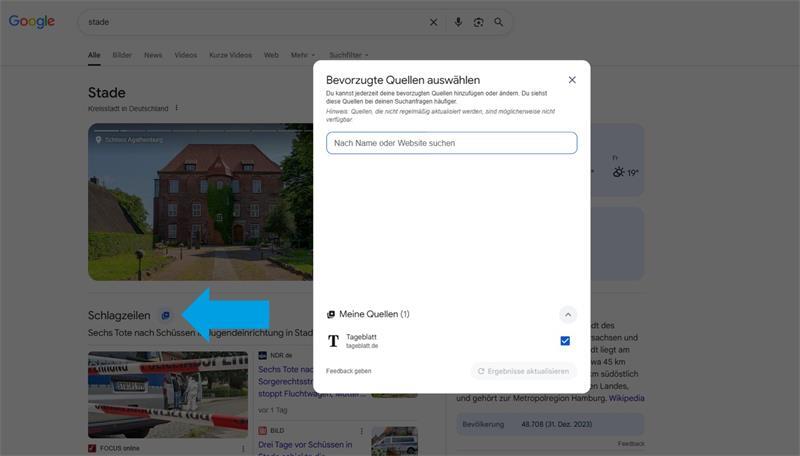This screenshot has width=800, height=456.
Task: Click the BILD source icon
Action: click(x=262, y=430)
